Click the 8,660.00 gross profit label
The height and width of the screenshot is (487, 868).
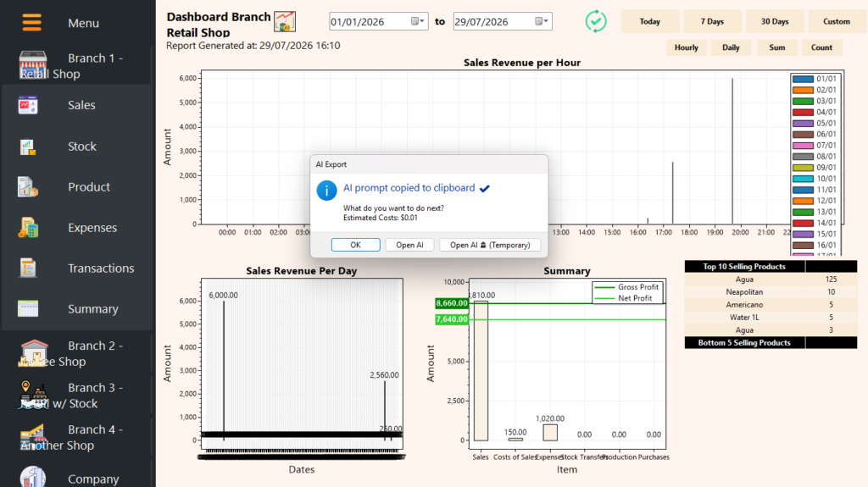452,303
